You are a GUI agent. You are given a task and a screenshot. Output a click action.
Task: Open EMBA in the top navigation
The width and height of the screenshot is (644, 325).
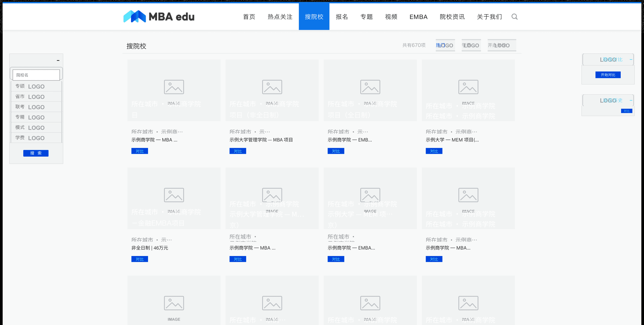point(418,17)
